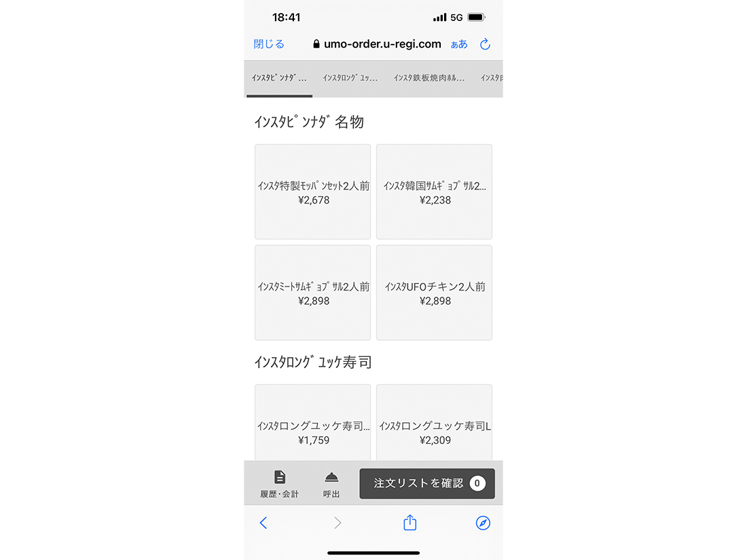
Task: Click the lock icon next to the URL
Action: point(316,44)
